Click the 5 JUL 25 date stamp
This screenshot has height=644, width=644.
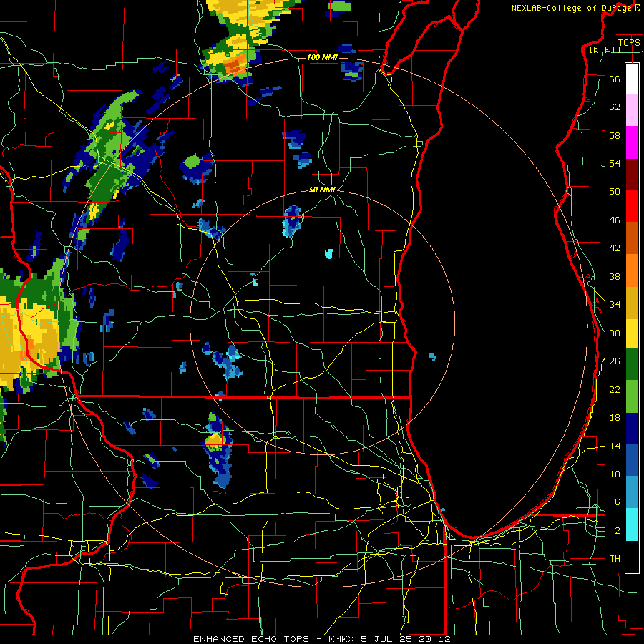(387, 639)
